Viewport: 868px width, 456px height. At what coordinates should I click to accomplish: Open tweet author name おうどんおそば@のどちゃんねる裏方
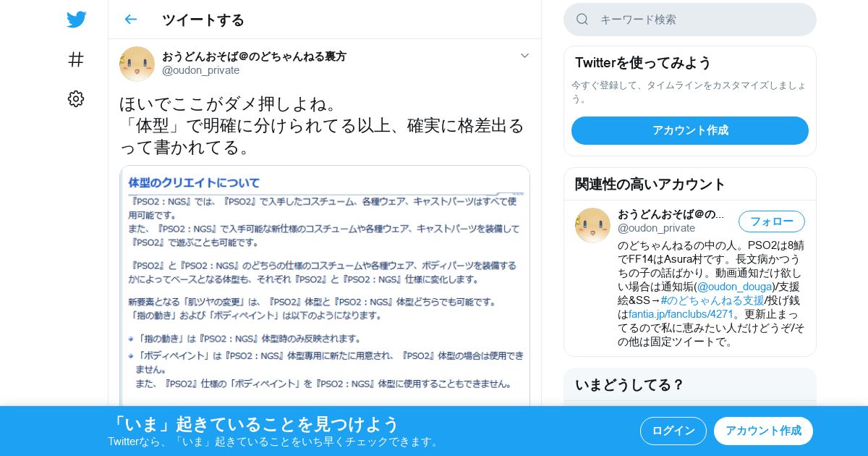tap(254, 56)
